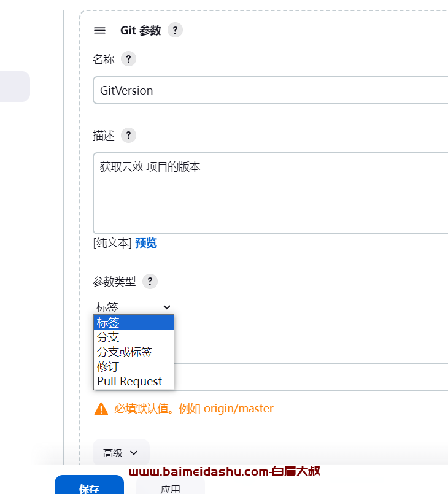This screenshot has width=448, height=494.
Task: Open help for Git 参数 heading
Action: pyautogui.click(x=175, y=30)
